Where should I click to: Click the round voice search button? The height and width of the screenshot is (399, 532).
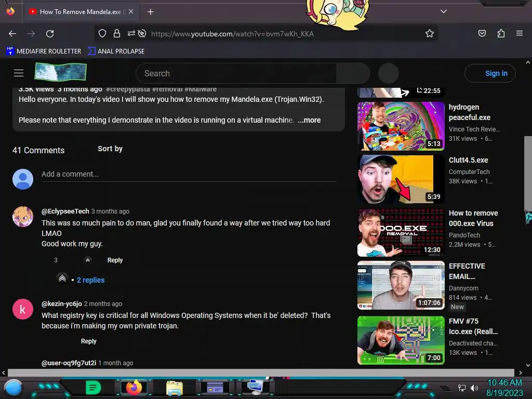click(x=389, y=73)
